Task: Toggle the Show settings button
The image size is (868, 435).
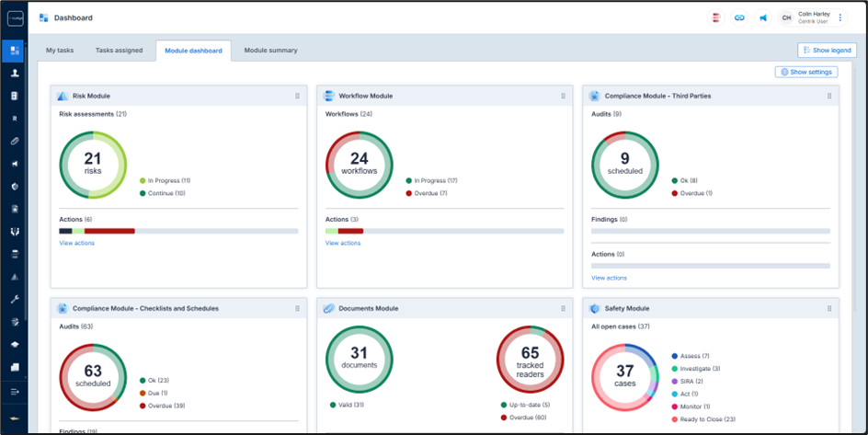Action: click(805, 72)
